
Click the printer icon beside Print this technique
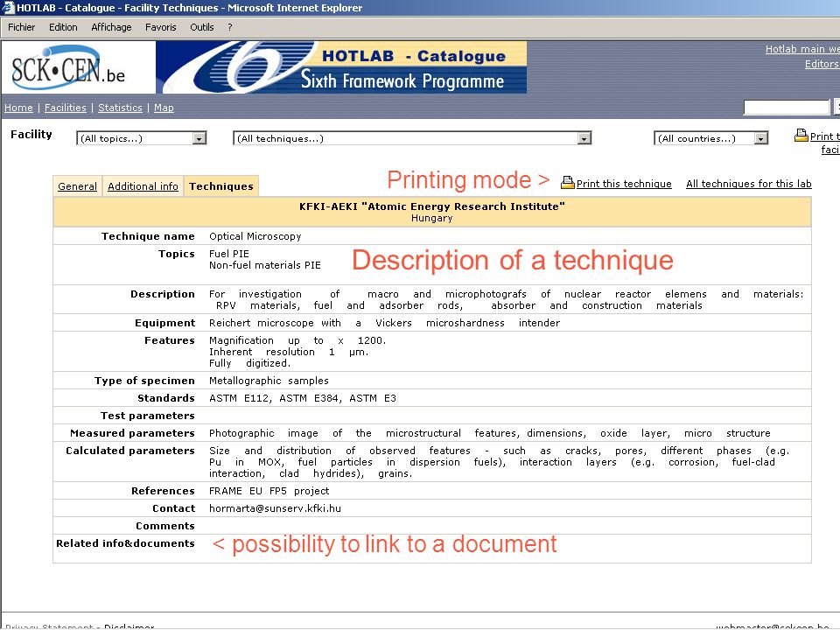click(x=567, y=183)
